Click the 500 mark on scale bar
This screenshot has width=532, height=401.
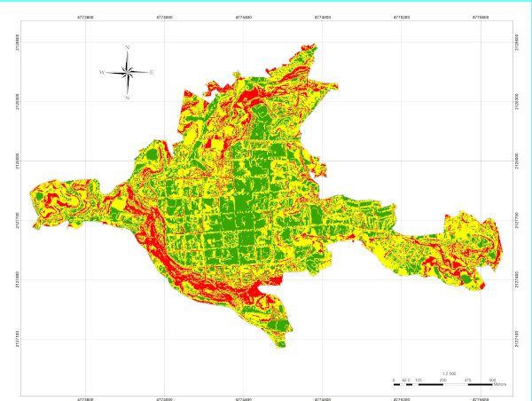492,379
